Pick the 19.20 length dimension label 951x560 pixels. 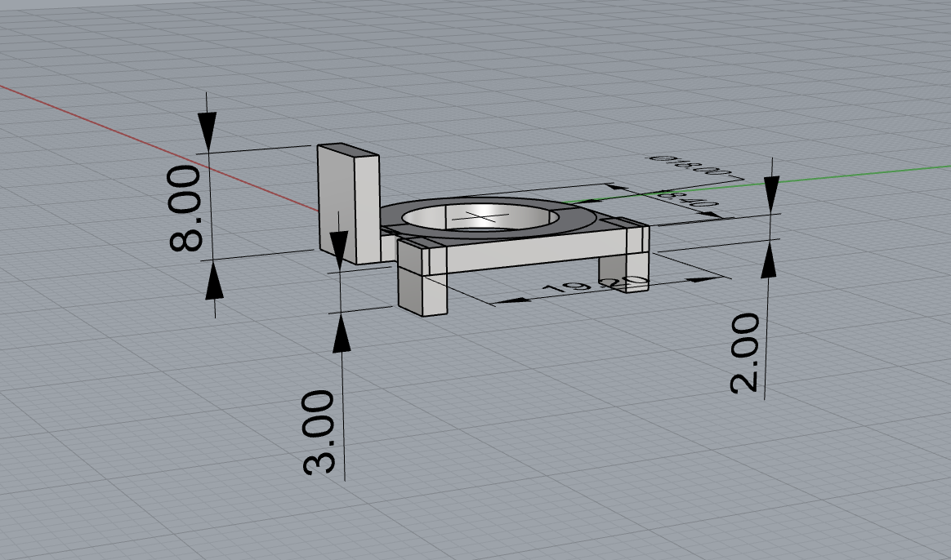[595, 287]
